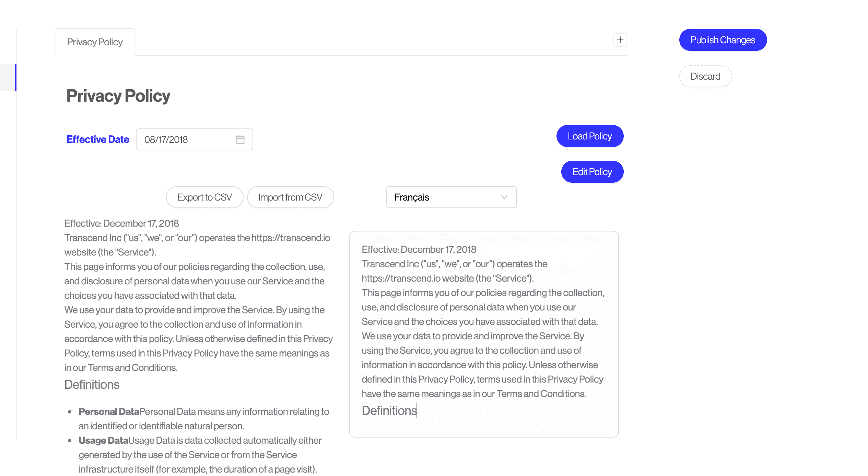Click the Load Policy button
Viewport: 868px width, 476px height.
click(x=589, y=136)
